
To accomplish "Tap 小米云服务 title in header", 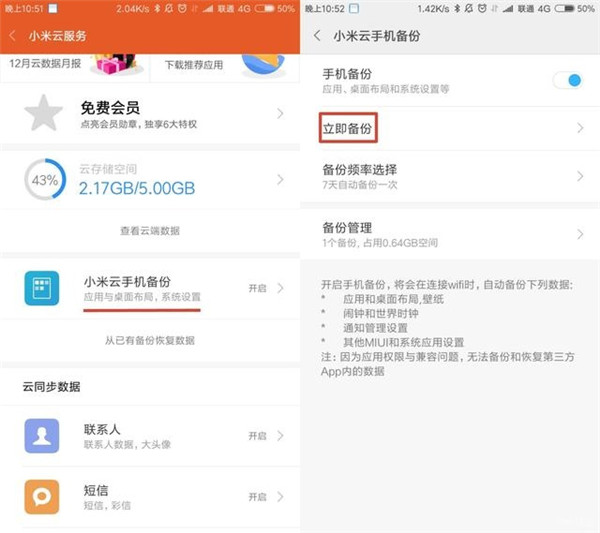I will click(x=57, y=36).
